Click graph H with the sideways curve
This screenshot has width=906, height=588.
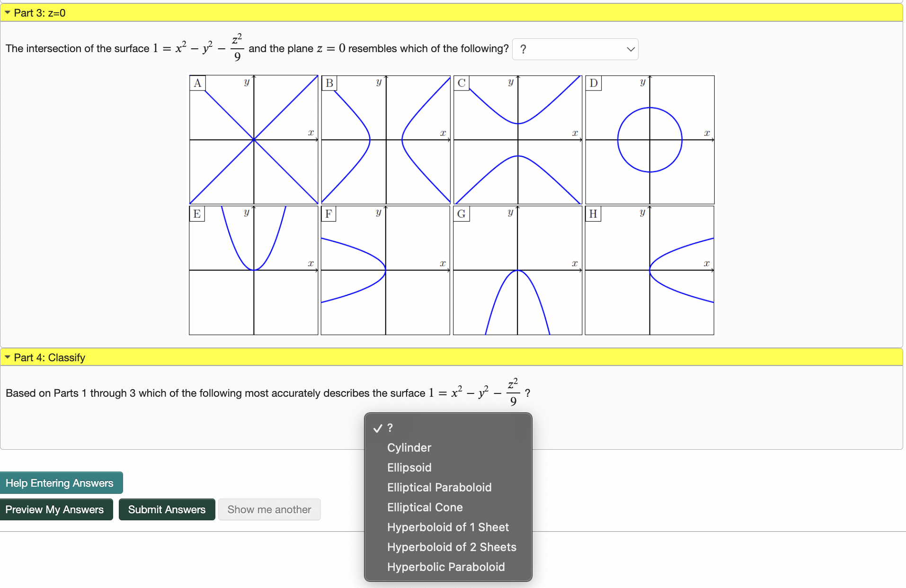(650, 270)
